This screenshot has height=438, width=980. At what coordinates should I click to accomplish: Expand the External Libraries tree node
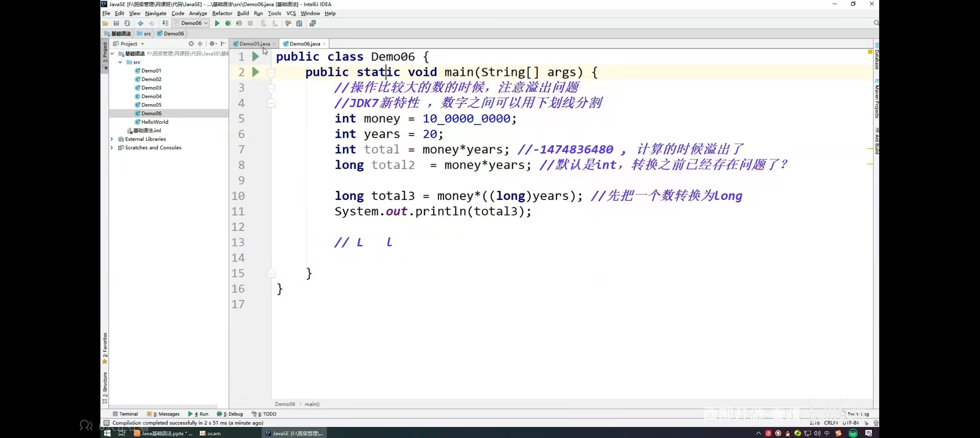point(112,139)
